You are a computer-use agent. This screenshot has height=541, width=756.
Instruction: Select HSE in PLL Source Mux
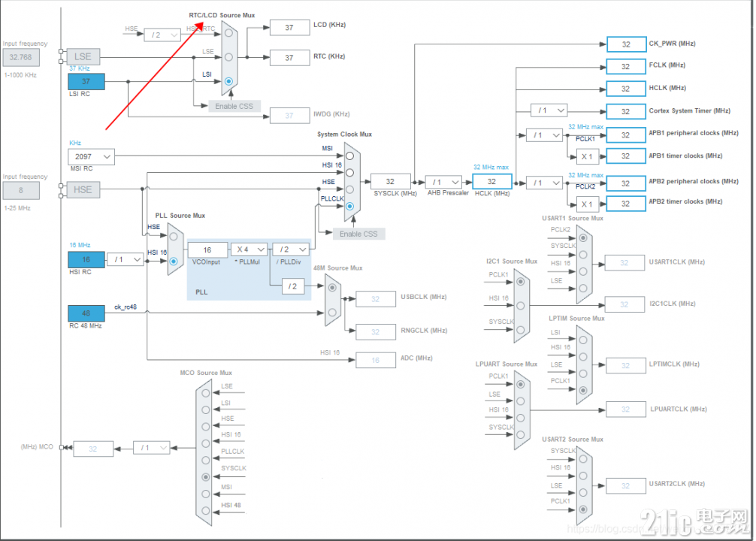[174, 236]
